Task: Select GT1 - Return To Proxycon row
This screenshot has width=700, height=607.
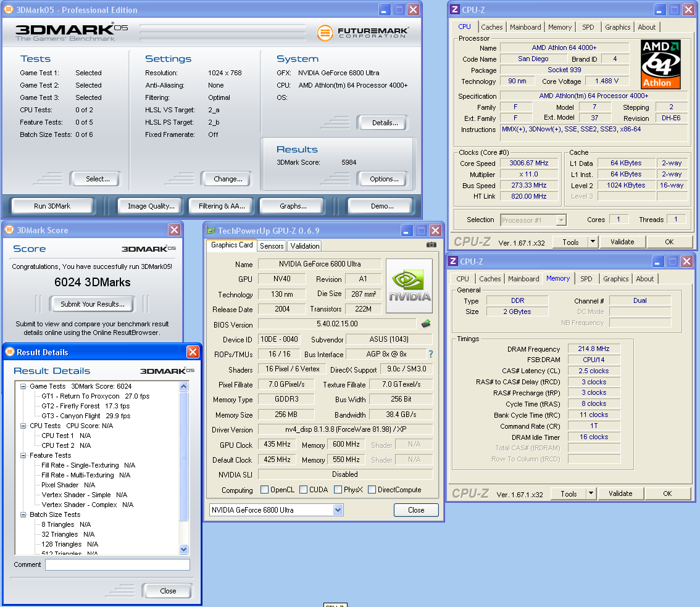Action: coord(96,396)
